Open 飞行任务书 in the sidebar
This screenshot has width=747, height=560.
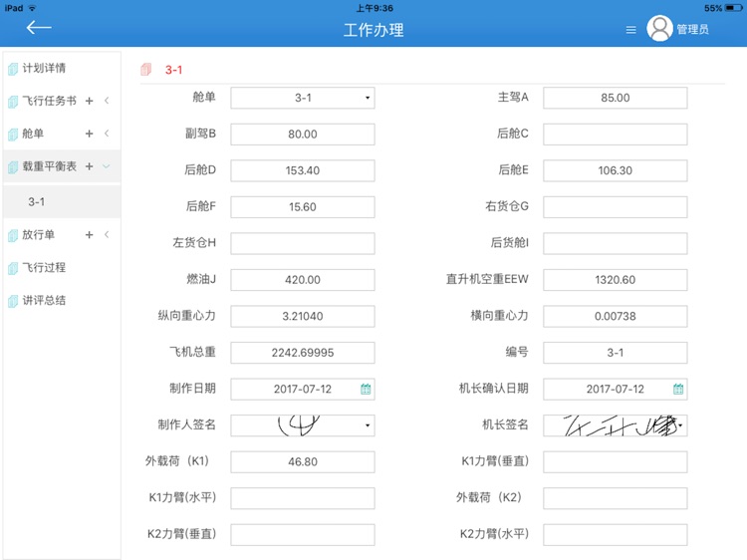(49, 101)
